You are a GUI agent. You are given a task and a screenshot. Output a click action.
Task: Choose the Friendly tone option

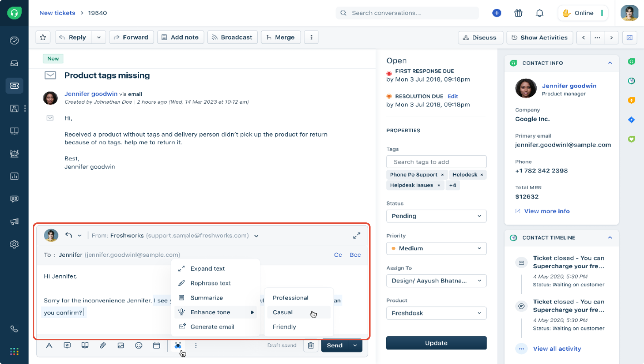click(x=299, y=327)
